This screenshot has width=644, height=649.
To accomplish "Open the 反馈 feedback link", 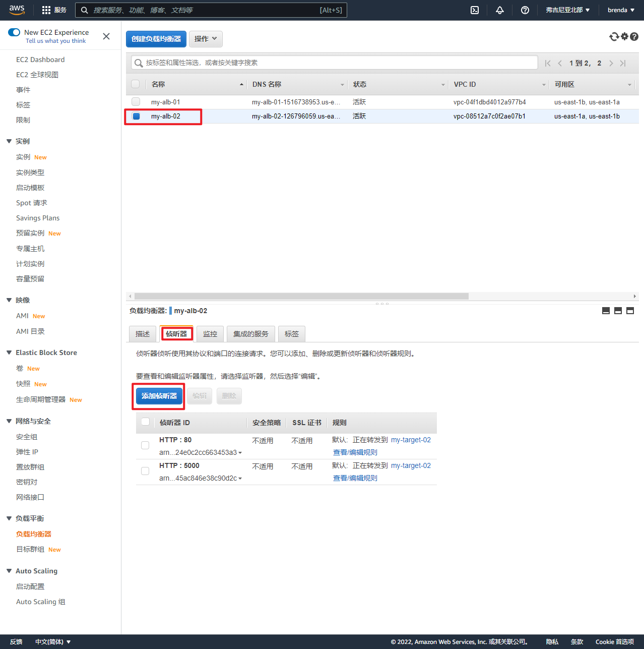I will 16,642.
